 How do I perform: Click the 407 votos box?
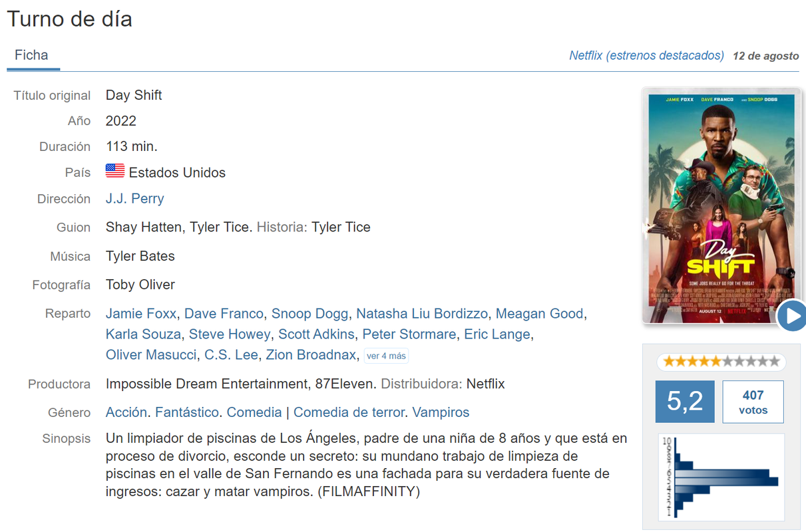click(x=753, y=402)
